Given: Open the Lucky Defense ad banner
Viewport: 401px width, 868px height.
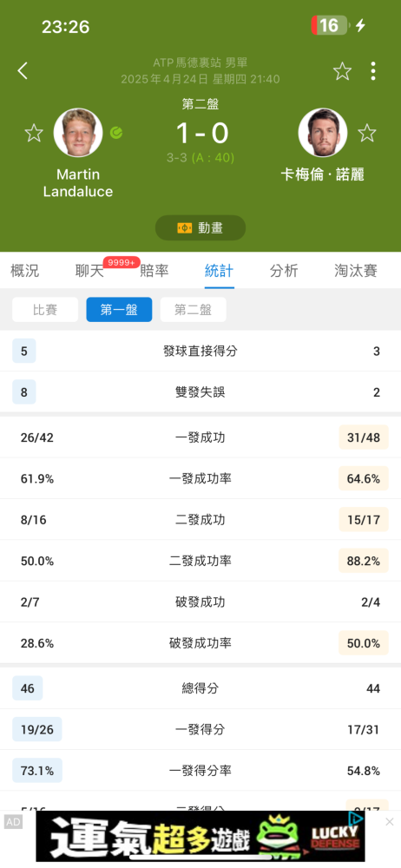Looking at the screenshot, I should coord(200,837).
